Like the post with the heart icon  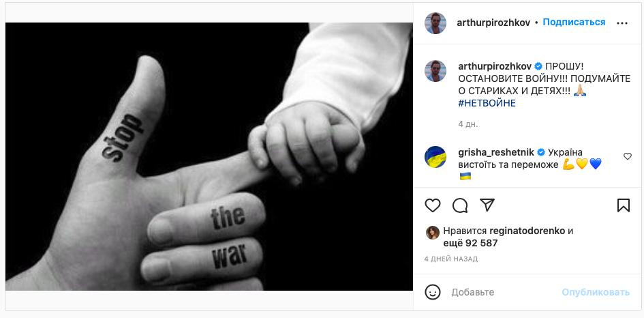pyautogui.click(x=433, y=205)
